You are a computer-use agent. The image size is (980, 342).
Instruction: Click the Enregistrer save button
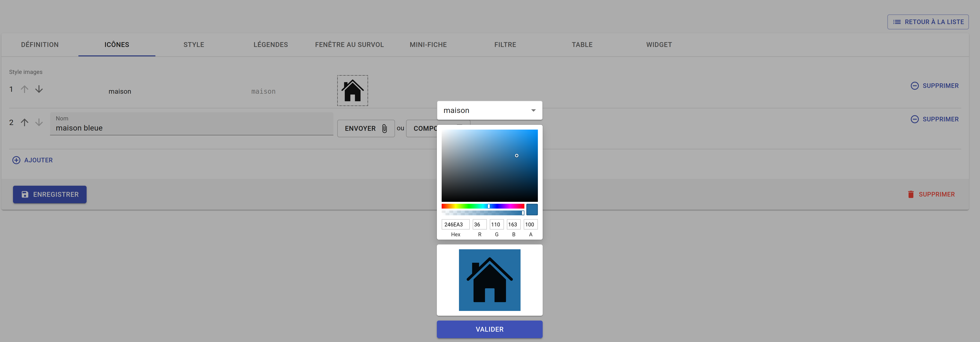pos(50,195)
